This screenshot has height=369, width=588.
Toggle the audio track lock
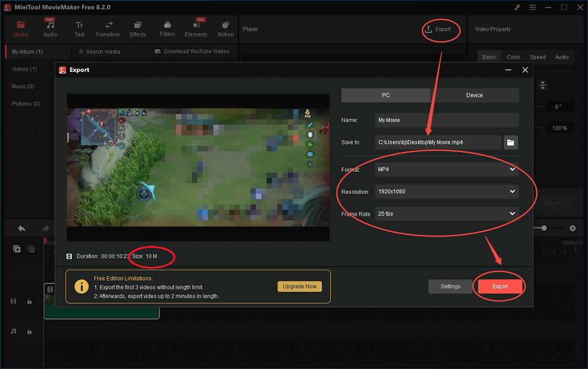29,331
